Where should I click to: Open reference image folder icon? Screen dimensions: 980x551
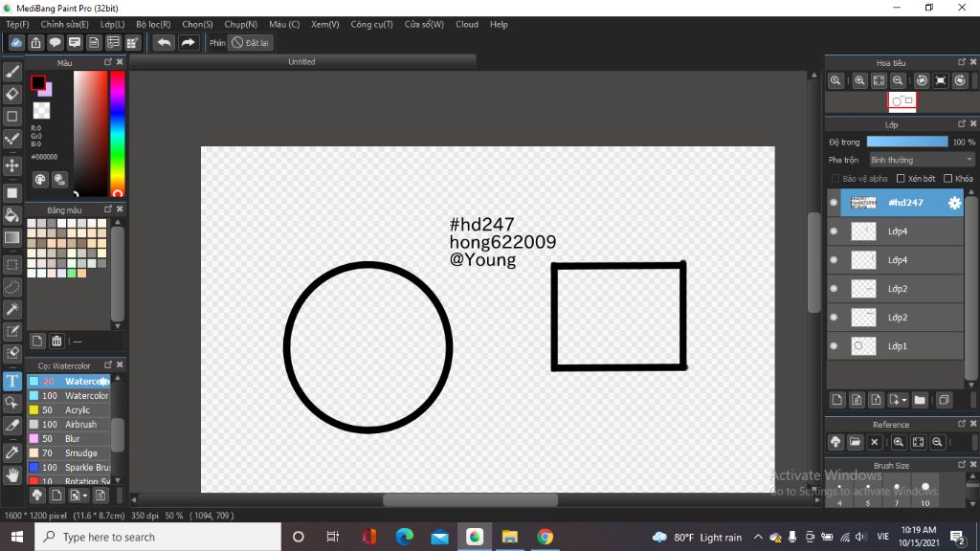tap(855, 442)
